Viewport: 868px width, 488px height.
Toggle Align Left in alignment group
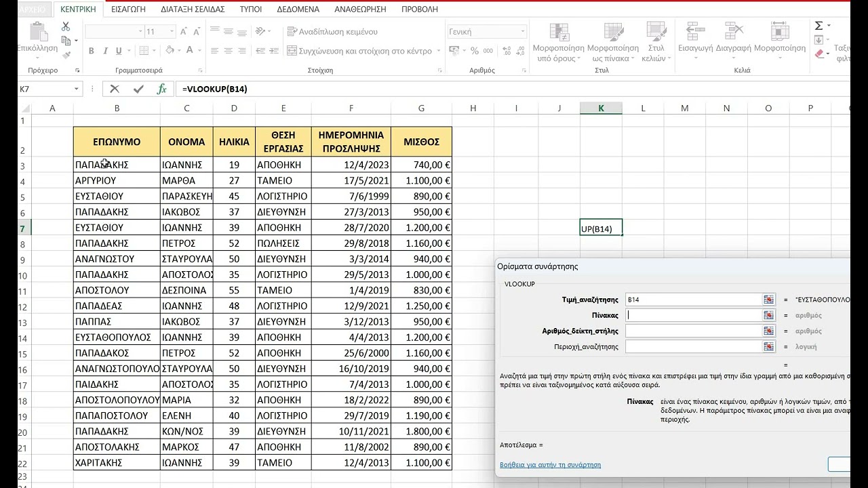(x=215, y=51)
